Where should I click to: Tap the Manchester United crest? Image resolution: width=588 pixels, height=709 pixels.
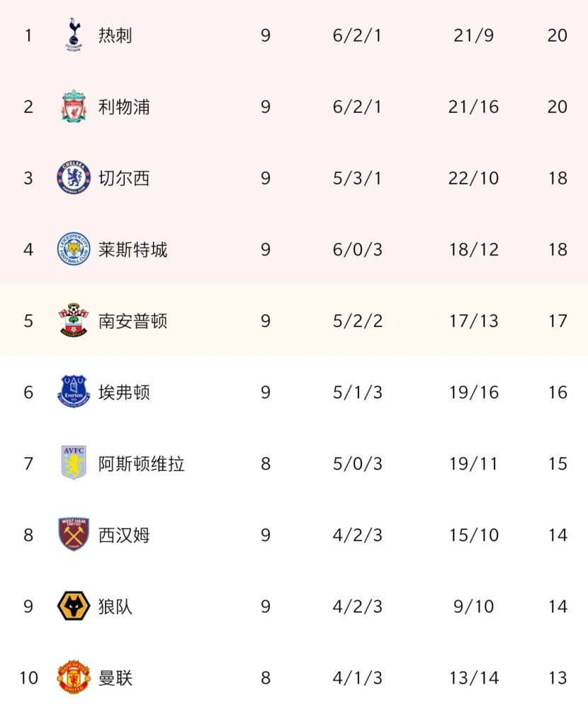[74, 678]
